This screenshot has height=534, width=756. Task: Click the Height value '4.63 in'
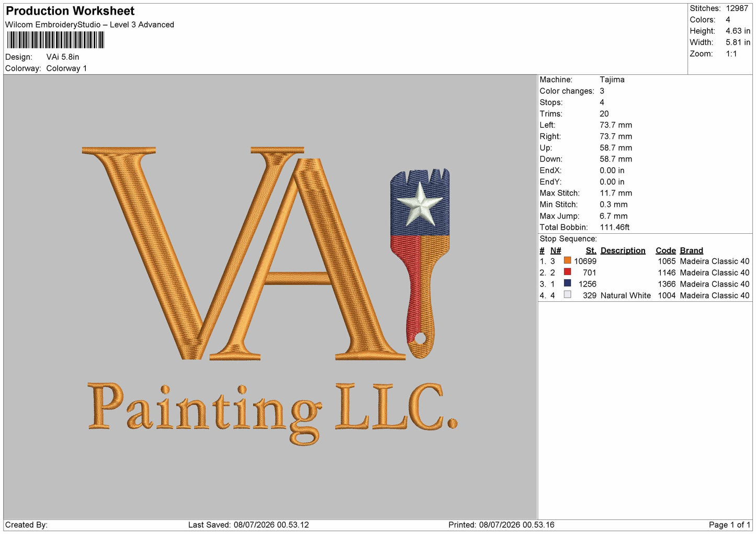point(738,31)
